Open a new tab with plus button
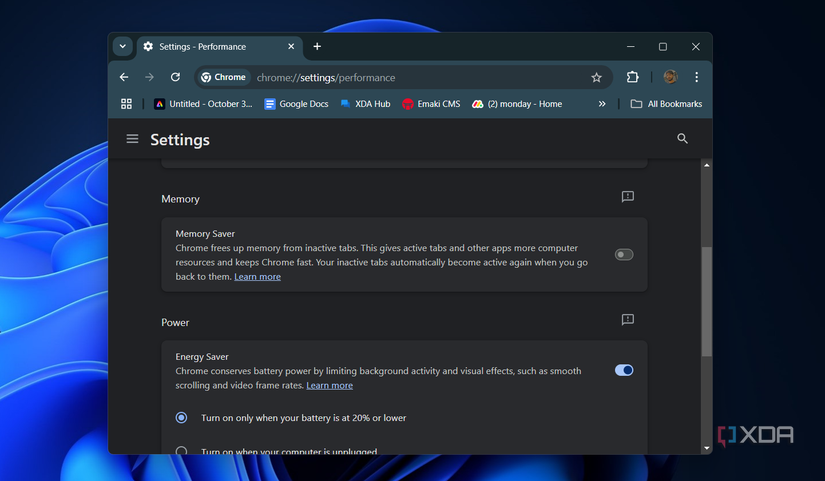 pyautogui.click(x=317, y=46)
